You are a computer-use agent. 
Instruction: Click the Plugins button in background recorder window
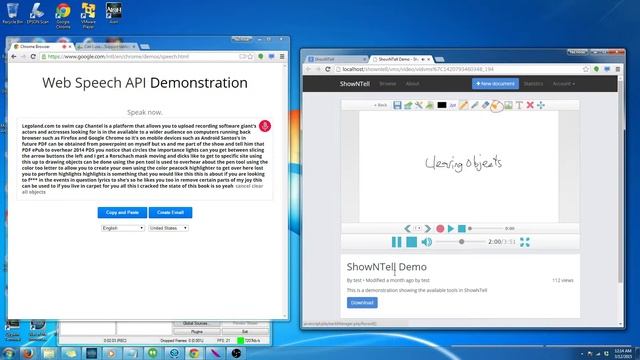[x=197, y=331]
